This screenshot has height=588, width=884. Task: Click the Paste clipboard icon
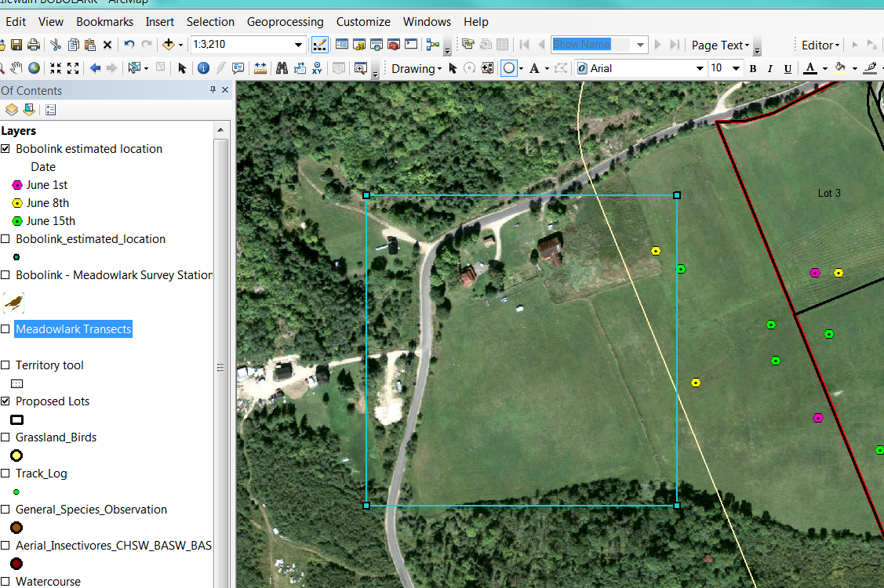click(90, 45)
